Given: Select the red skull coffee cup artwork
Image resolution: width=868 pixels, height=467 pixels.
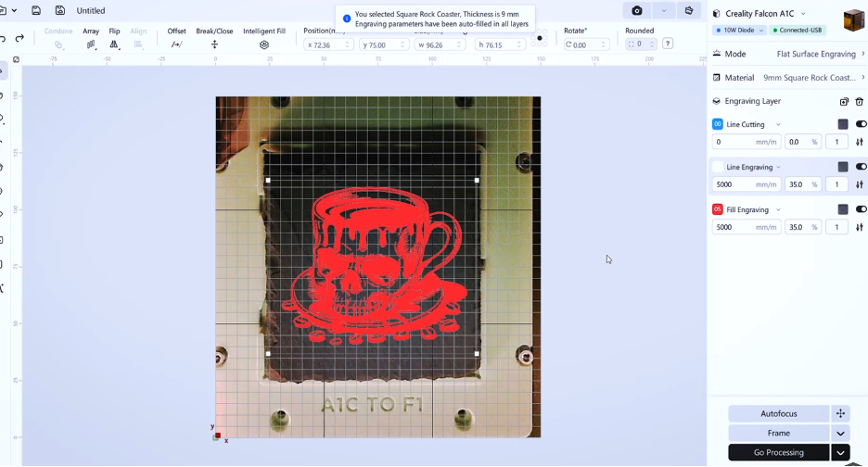Looking at the screenshot, I should coord(373,267).
